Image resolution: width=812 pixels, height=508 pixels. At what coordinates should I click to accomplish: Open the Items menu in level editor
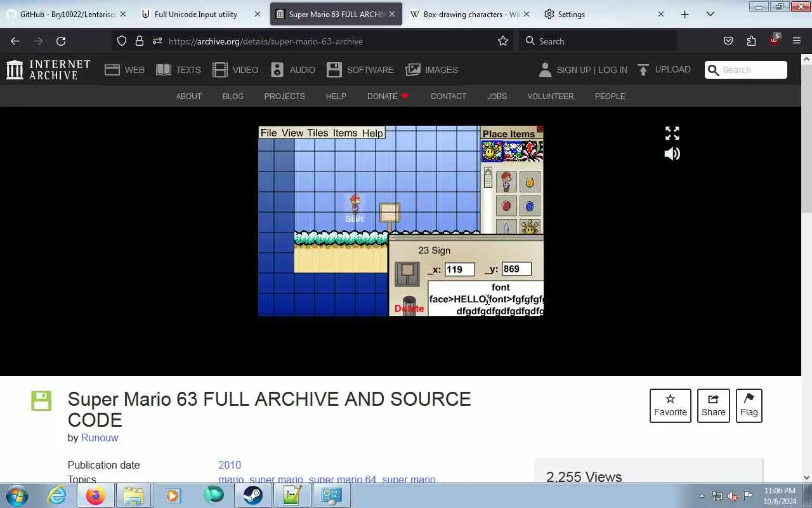point(345,133)
